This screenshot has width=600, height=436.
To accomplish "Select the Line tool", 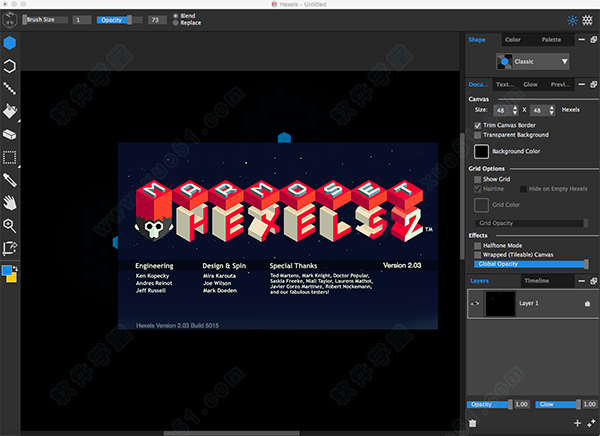I will click(10, 88).
